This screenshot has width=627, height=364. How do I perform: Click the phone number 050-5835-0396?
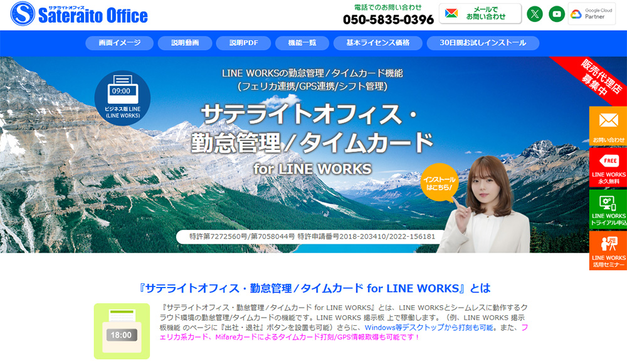pos(388,19)
